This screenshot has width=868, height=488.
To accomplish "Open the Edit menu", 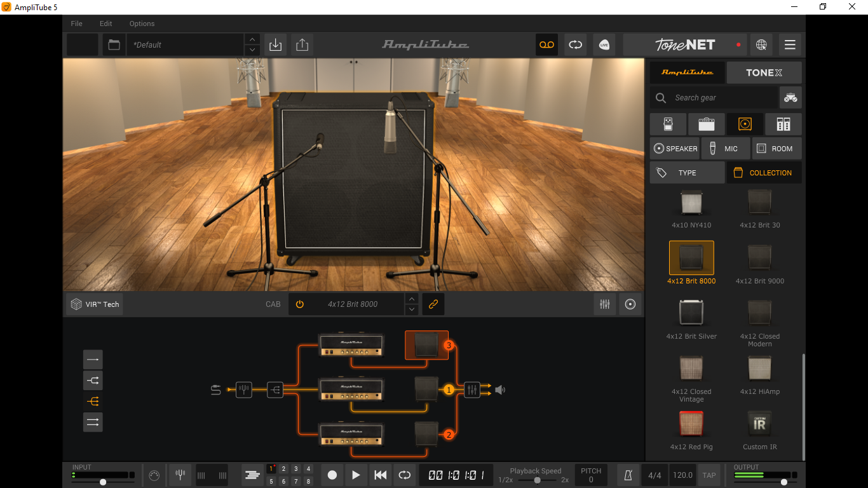I will [106, 24].
